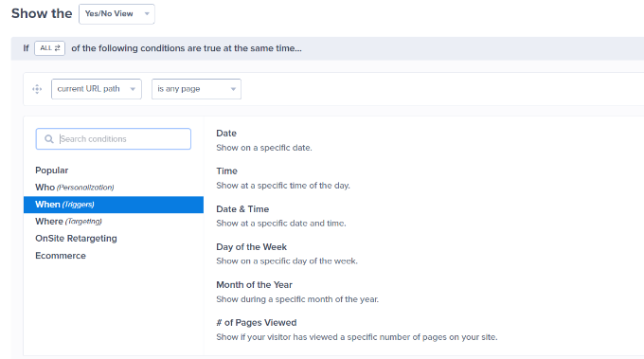This screenshot has width=644, height=359.
Task: Open the is any page dropdown
Action: click(196, 89)
